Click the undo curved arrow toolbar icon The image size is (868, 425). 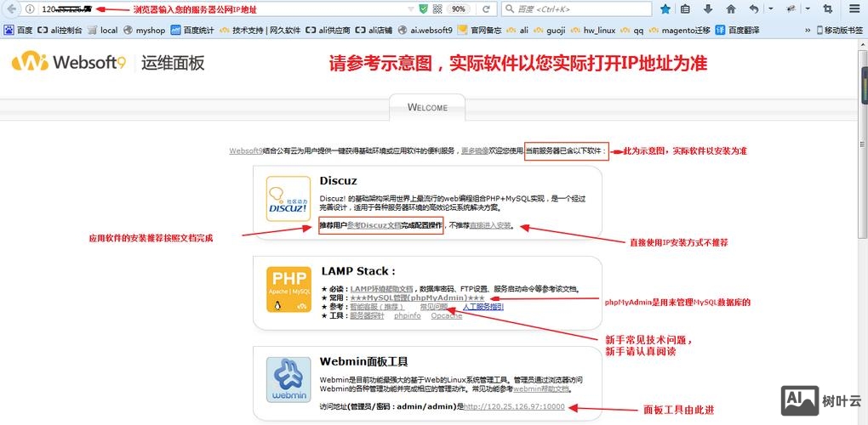pos(754,8)
